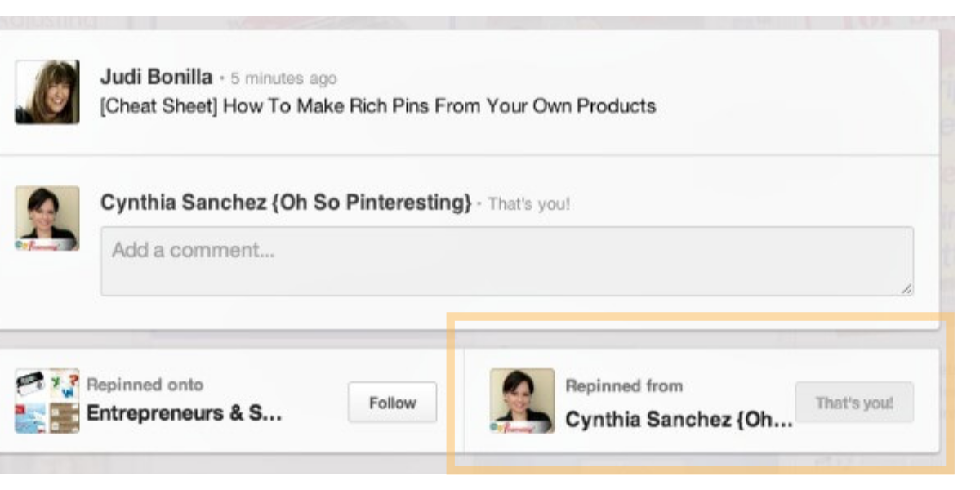The image size is (980, 490).
Task: Click the 'Repinned onto' label
Action: coord(145,385)
